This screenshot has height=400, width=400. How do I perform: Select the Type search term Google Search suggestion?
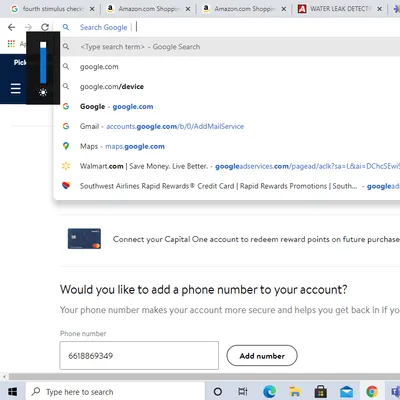click(x=227, y=47)
